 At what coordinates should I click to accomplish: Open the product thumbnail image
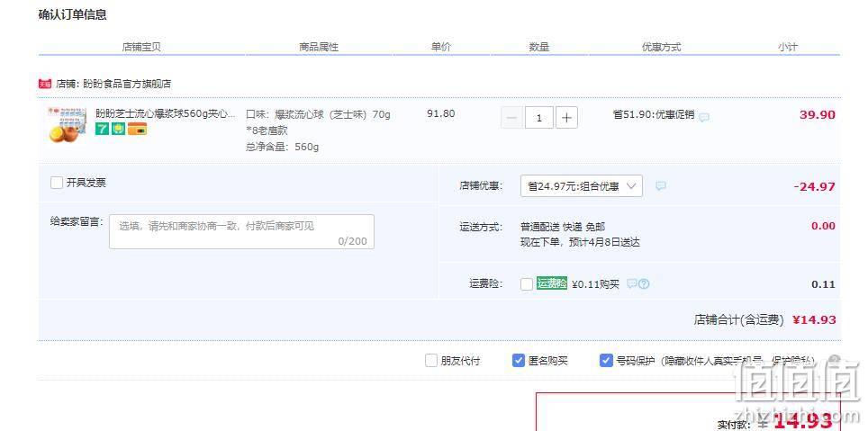[x=67, y=125]
